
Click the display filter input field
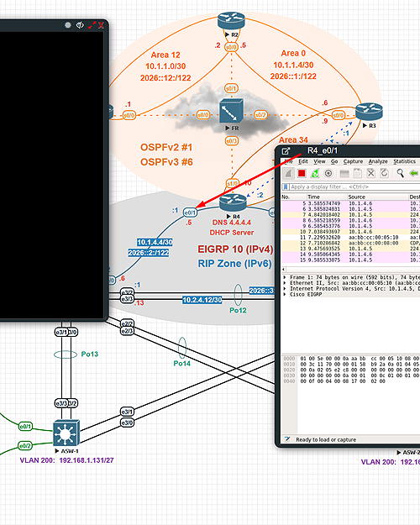354,186
